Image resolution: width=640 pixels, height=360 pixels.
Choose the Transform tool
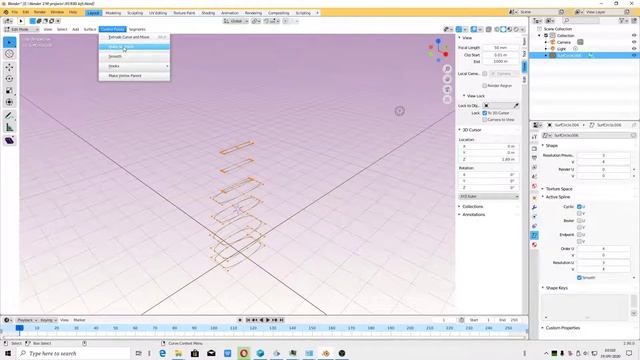[x=9, y=102]
